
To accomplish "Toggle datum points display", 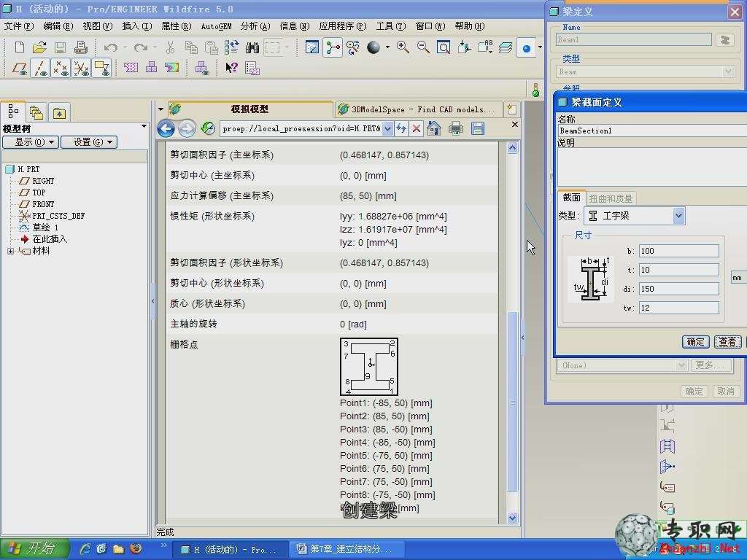I will tap(61, 68).
